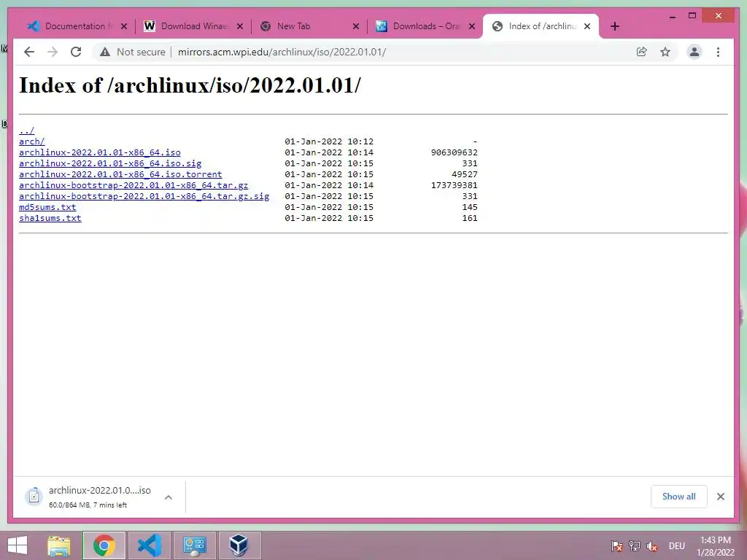Download archlinux-2022.01.01-x86_64.iso link
Viewport: 747px width, 560px height.
coord(99,152)
